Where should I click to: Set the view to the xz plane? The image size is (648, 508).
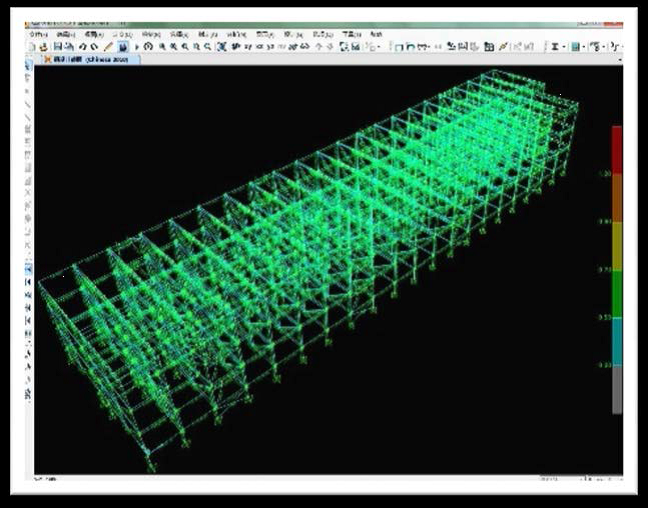pos(259,47)
